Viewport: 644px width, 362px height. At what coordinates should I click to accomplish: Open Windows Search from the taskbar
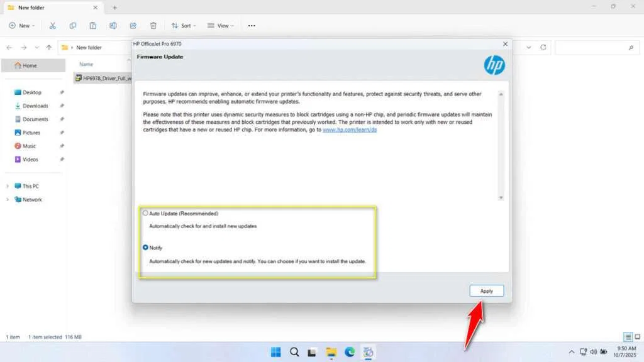[294, 352]
